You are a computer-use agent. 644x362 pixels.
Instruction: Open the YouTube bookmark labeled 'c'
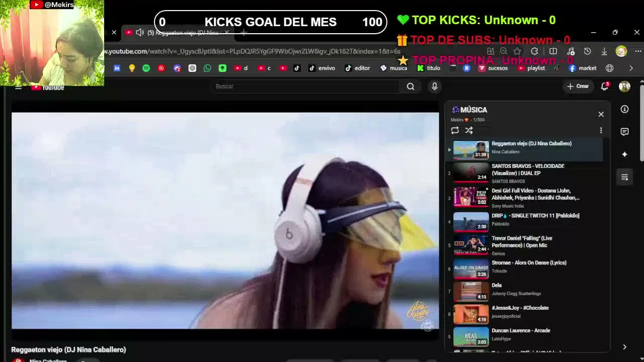tap(264, 68)
